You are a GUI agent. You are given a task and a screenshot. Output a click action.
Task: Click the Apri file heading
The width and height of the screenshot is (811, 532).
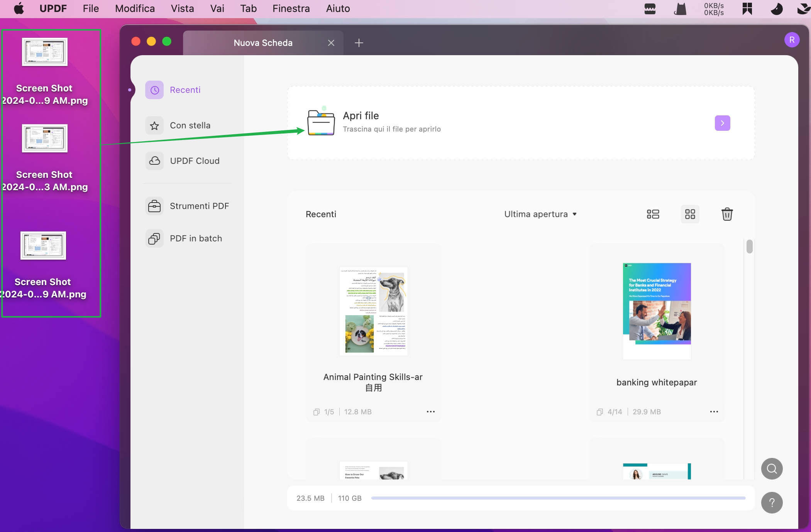[361, 116]
